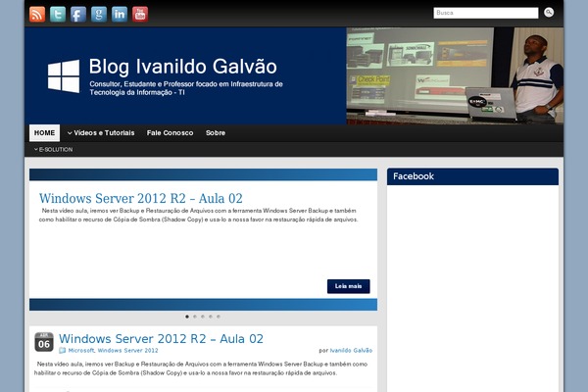Focus the Busca search field
The height and width of the screenshot is (392, 588).
[486, 13]
